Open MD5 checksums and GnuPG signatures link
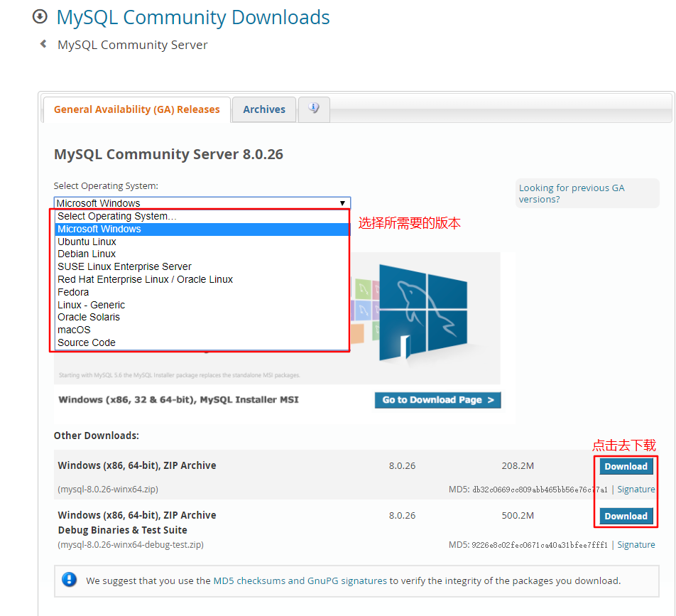The image size is (676, 616). click(x=300, y=580)
